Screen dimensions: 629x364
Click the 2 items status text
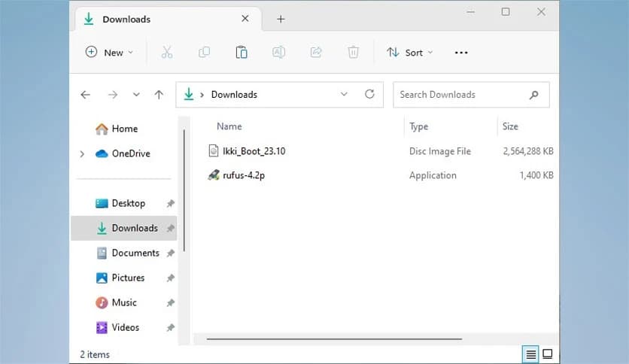pos(95,354)
